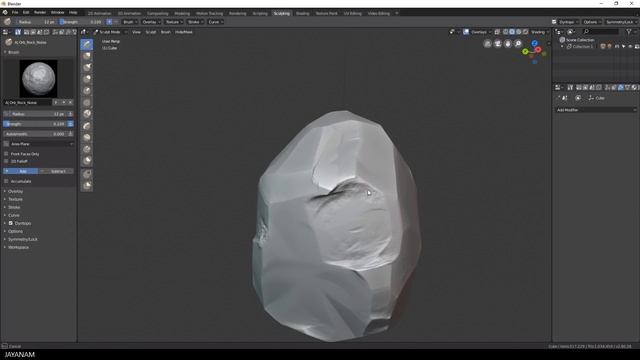Select Add direction radio button

[20, 171]
